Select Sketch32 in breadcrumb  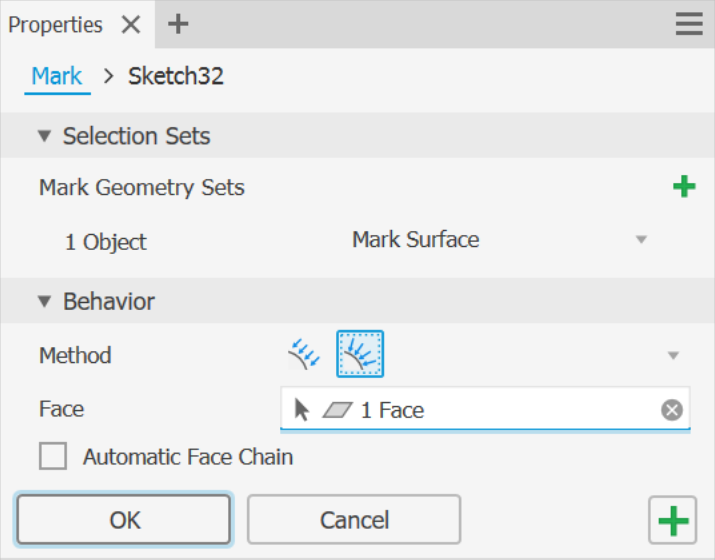[x=176, y=76]
